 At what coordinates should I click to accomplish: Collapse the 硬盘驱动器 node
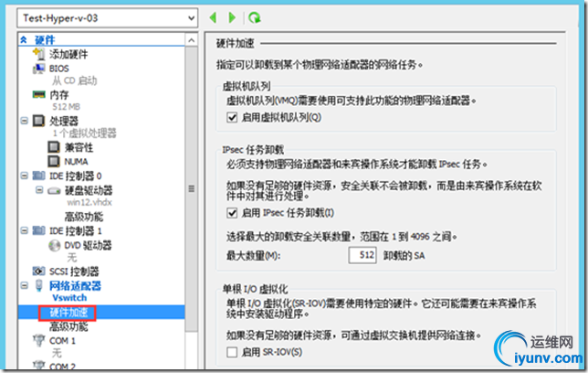39,190
